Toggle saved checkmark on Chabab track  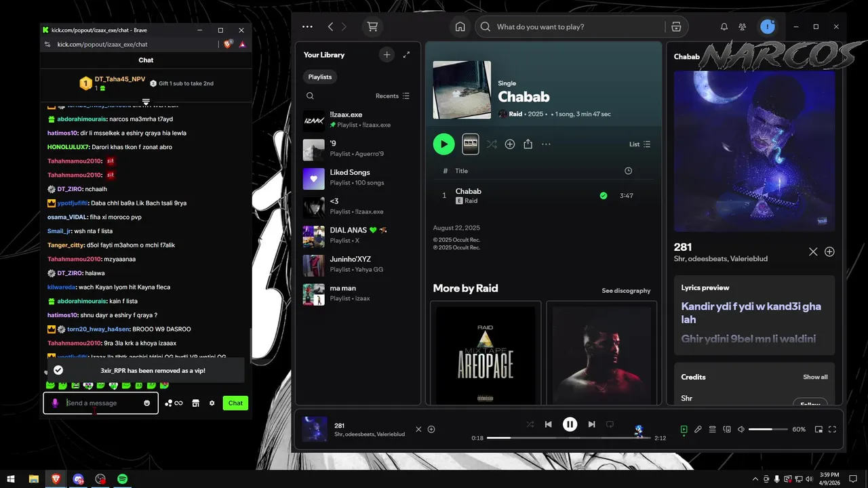(x=603, y=196)
